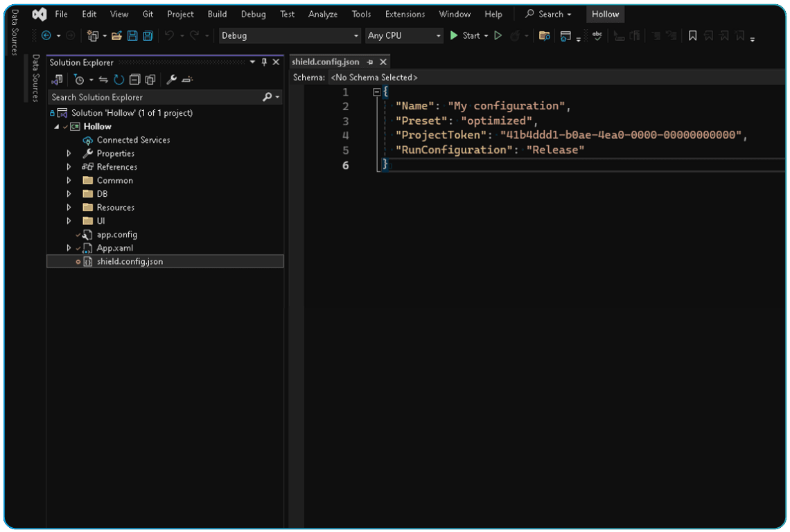Click Preview Selected Items icon in Solution Explorer

pos(187,80)
